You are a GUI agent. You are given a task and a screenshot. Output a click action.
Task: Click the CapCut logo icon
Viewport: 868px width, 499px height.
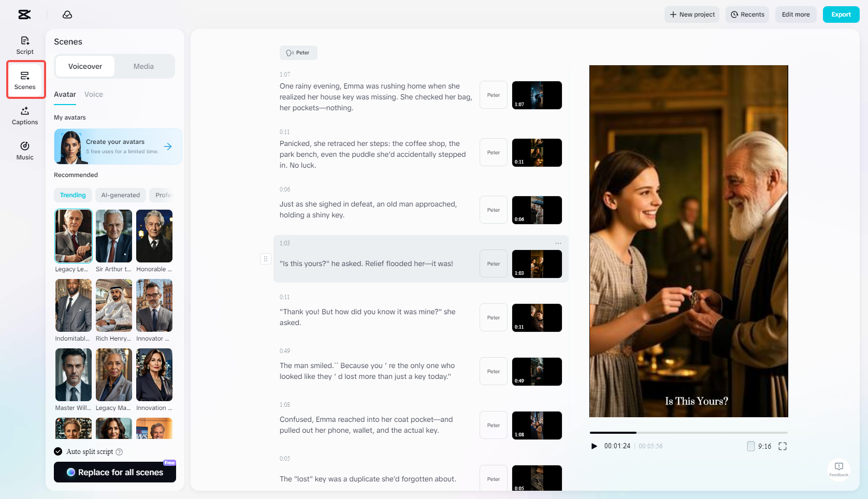point(24,14)
